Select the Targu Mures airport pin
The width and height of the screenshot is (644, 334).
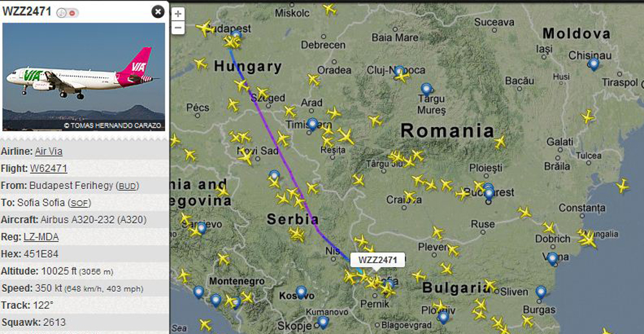click(427, 89)
